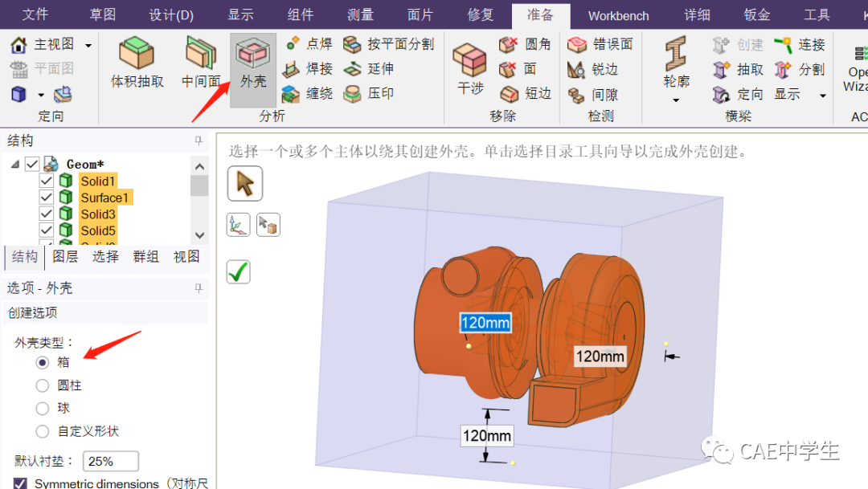Select the 短边 short edges tool
Screen dimensions: 868x489
pos(526,93)
